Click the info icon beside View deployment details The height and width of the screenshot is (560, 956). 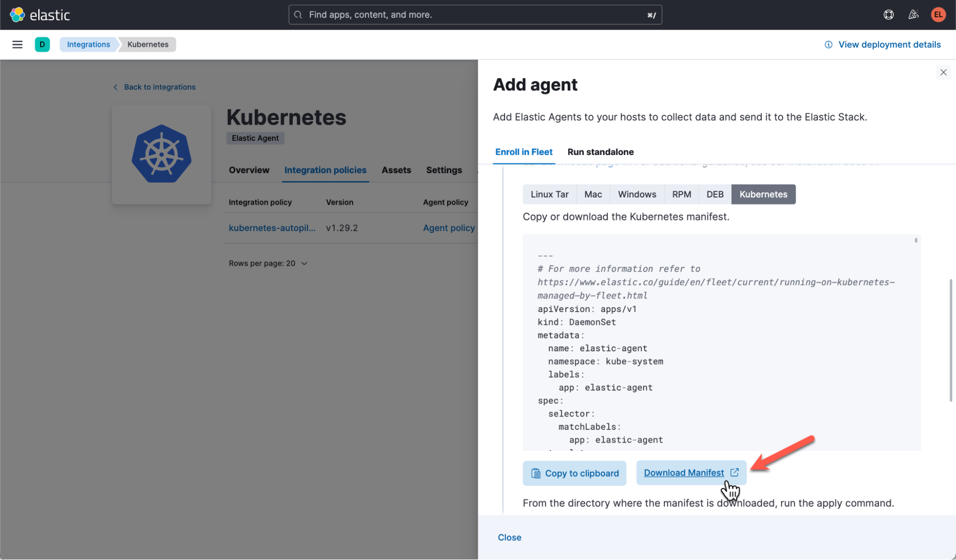828,44
